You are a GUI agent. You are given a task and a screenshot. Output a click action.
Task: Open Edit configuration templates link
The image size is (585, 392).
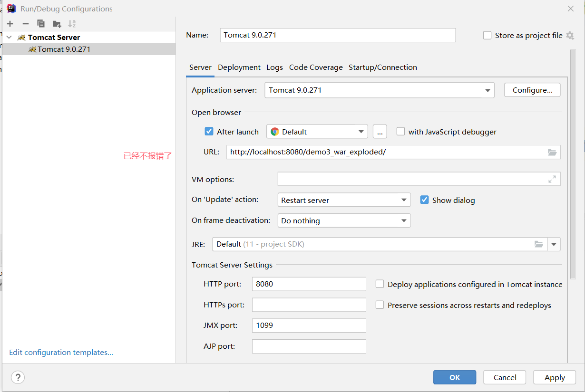coord(61,353)
